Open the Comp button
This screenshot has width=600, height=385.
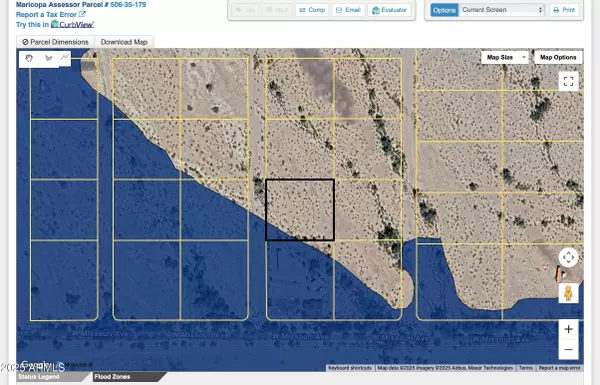312,10
